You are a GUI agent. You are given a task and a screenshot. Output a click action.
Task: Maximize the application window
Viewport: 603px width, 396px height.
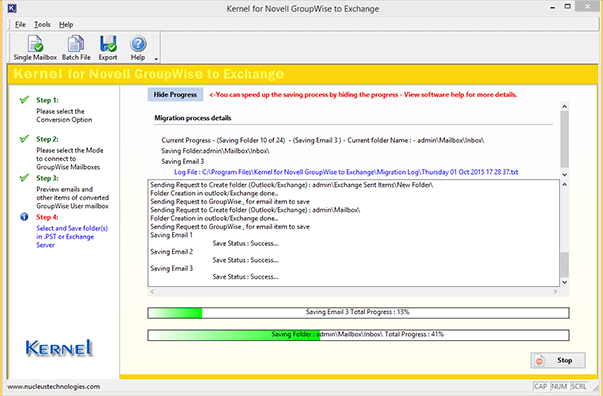[x=568, y=7]
